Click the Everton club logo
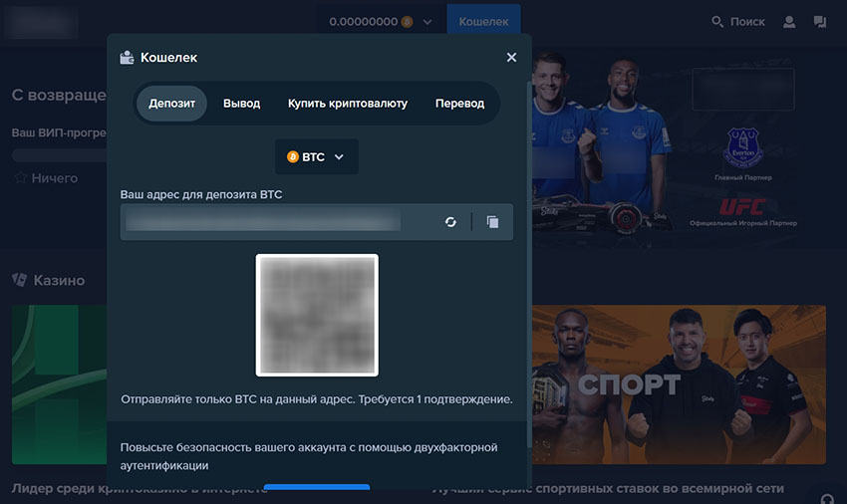Screen dimensions: 847x504 click(x=742, y=148)
